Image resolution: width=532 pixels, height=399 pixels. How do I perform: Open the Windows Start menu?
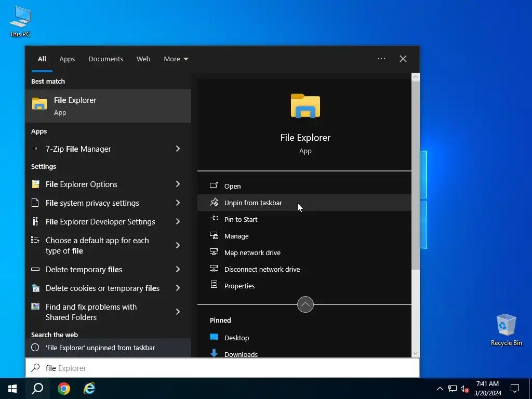pos(12,389)
